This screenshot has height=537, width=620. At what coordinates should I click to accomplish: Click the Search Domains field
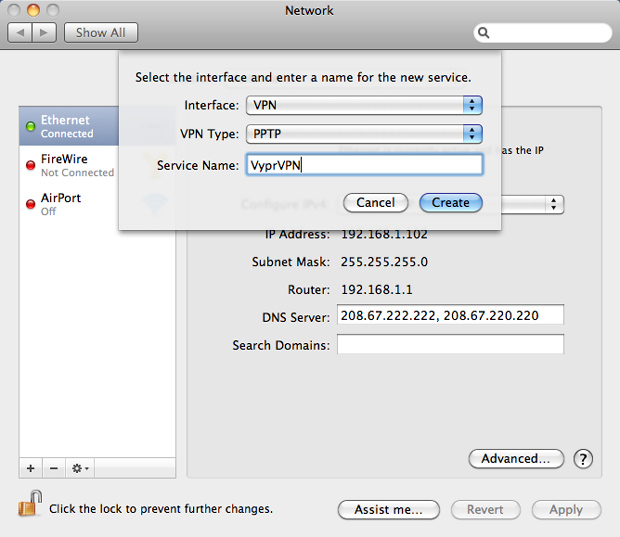[x=450, y=344]
